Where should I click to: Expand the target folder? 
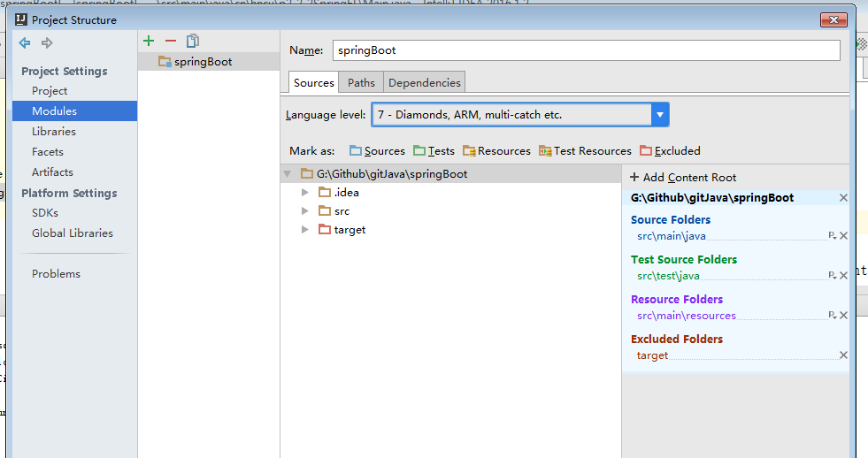305,230
